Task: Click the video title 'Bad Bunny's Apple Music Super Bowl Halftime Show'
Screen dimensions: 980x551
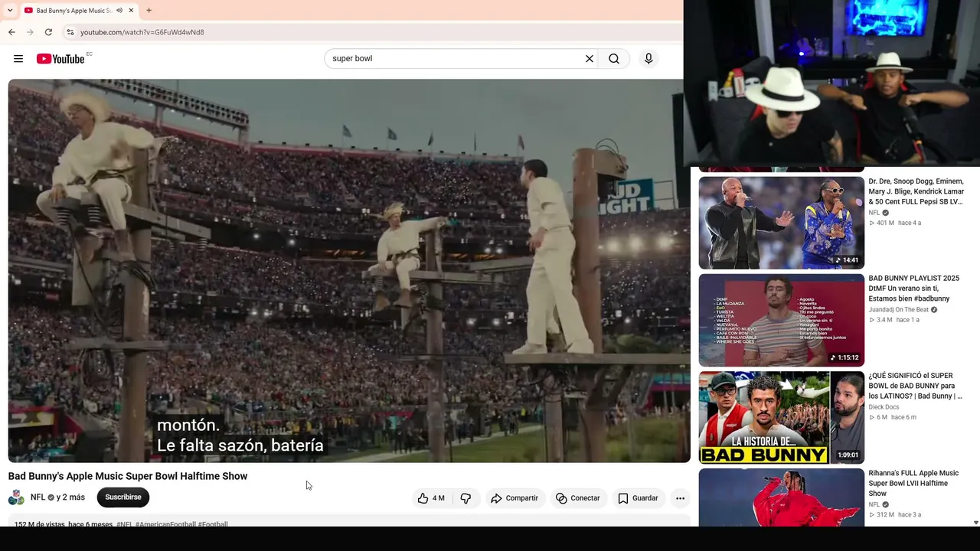Action: [128, 476]
